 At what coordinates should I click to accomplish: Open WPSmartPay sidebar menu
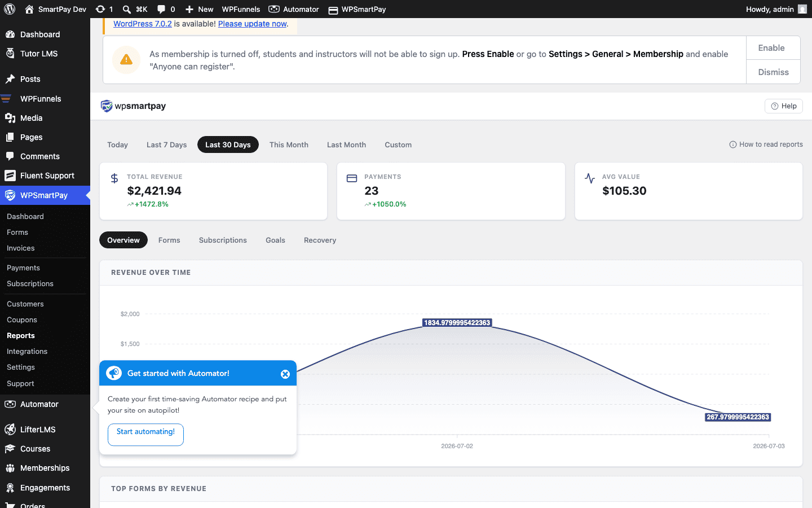[x=45, y=195]
